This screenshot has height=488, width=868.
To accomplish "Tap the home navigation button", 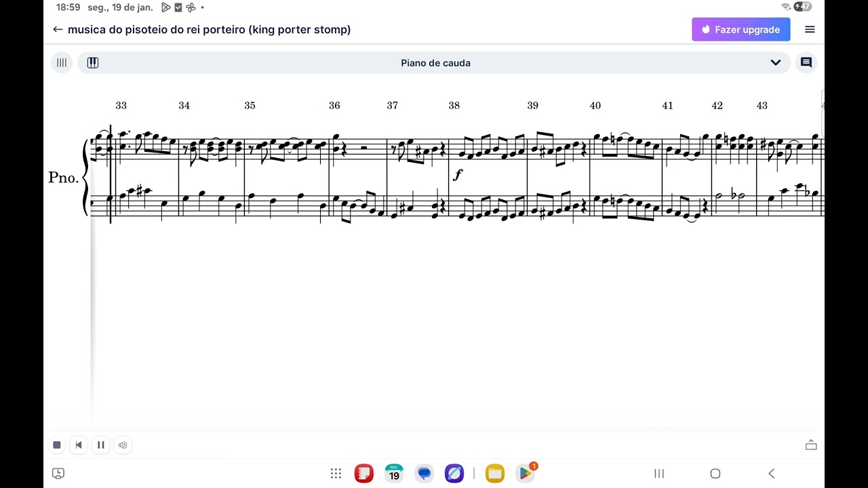I will 715,474.
